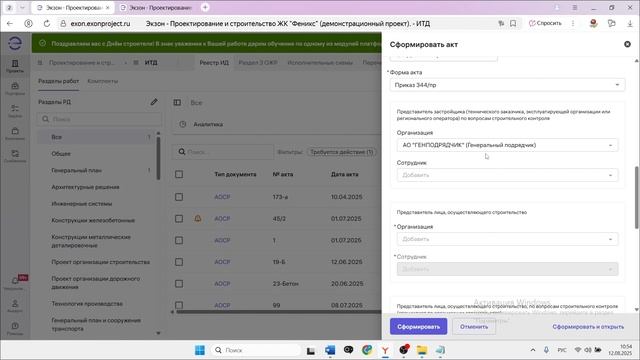Switch to the Раздел 3 ОЖР tab

(x=258, y=62)
